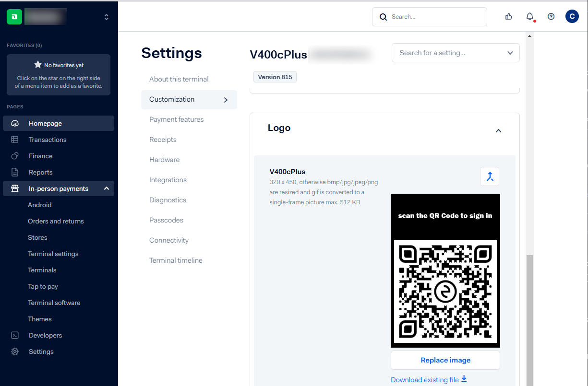The height and width of the screenshot is (386, 588).
Task: Click the Finance coin icon
Action: 15,156
